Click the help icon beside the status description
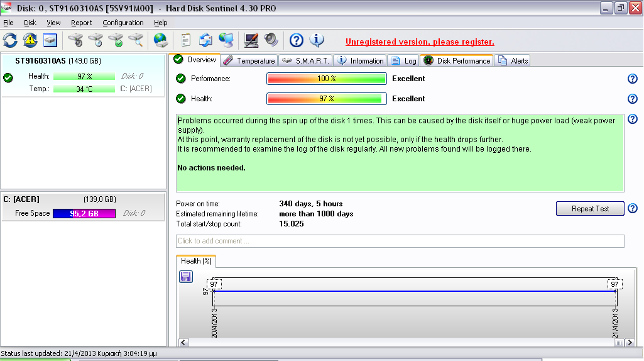Viewport: 644px width, 361px height. click(x=633, y=119)
